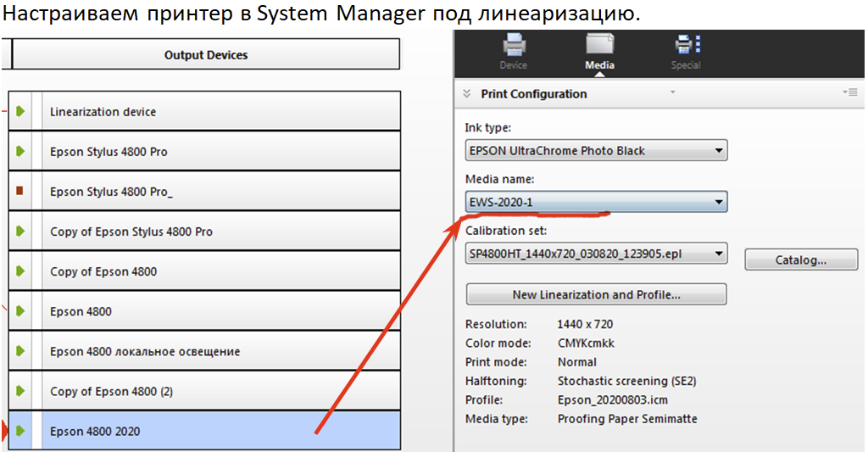This screenshot has width=868, height=452.
Task: Open the Print Configuration title dropdown arrow
Action: (672, 92)
